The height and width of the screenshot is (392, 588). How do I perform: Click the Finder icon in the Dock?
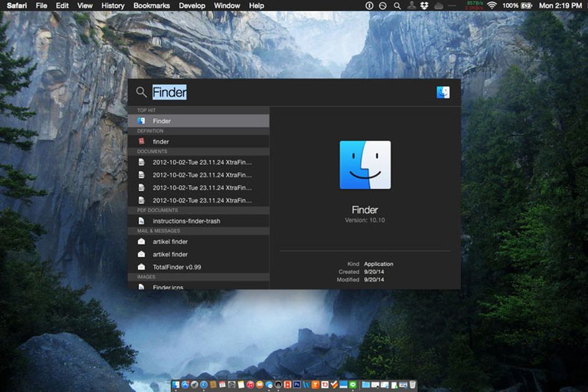click(x=176, y=385)
